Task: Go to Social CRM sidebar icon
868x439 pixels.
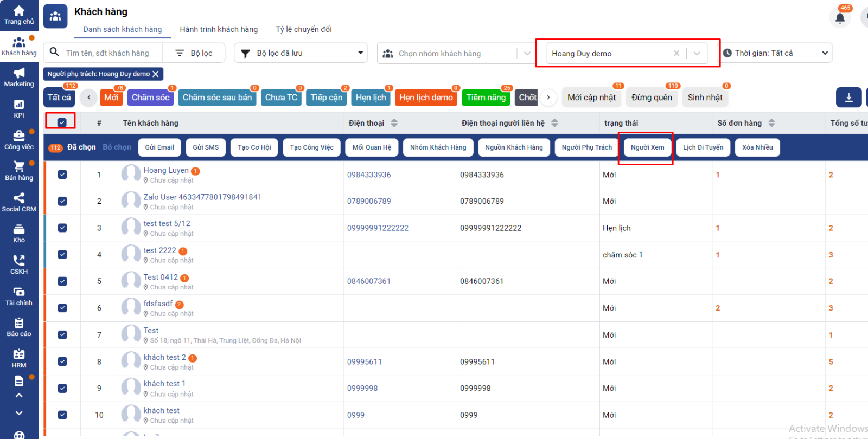Action: pyautogui.click(x=19, y=202)
